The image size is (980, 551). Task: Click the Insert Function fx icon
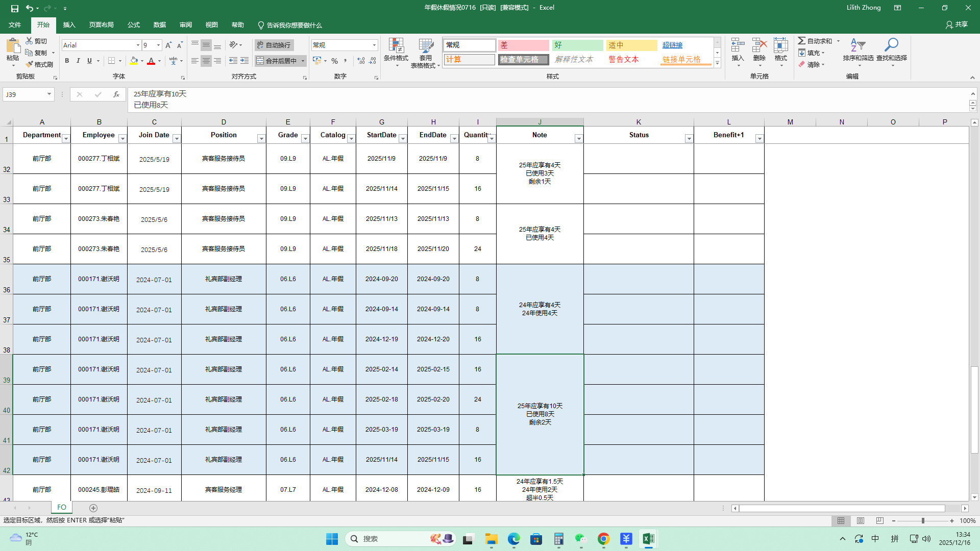click(116, 94)
